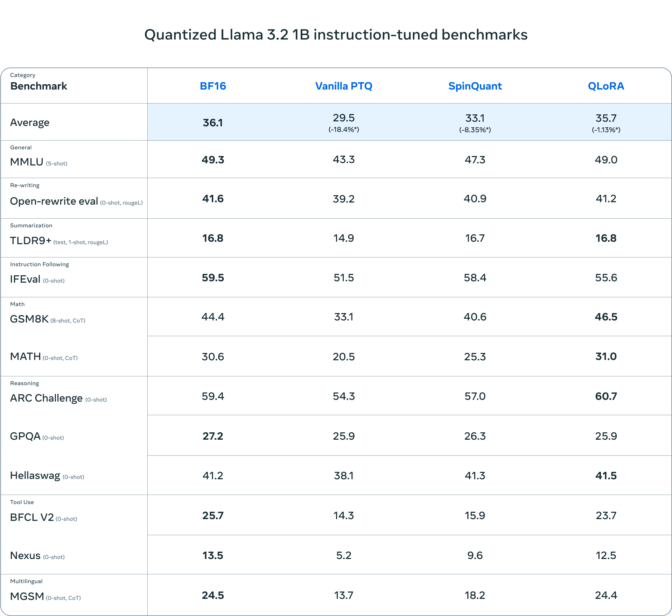
Task: Click Vanilla PTQ average 29.5 cell
Action: click(x=344, y=122)
